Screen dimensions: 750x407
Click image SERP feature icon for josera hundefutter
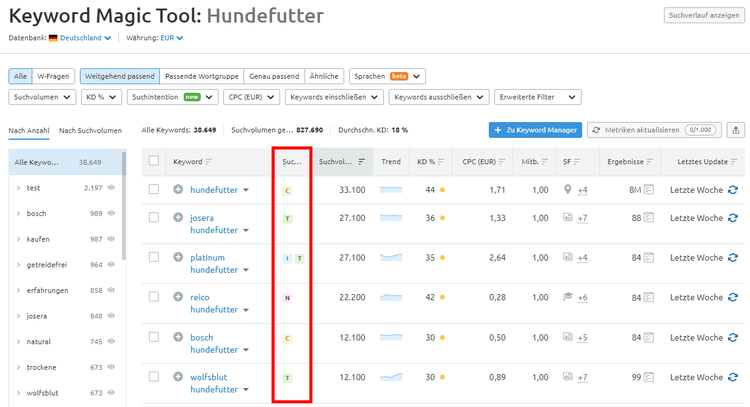(x=567, y=217)
